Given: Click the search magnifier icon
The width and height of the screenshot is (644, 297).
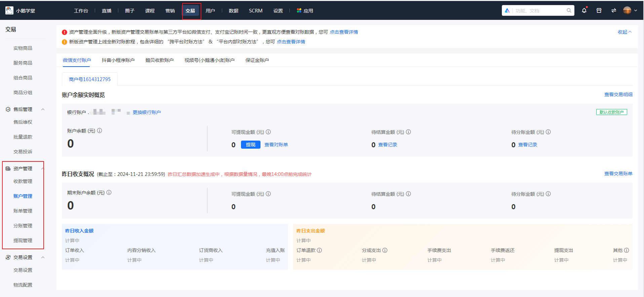Looking at the screenshot, I should point(569,10).
